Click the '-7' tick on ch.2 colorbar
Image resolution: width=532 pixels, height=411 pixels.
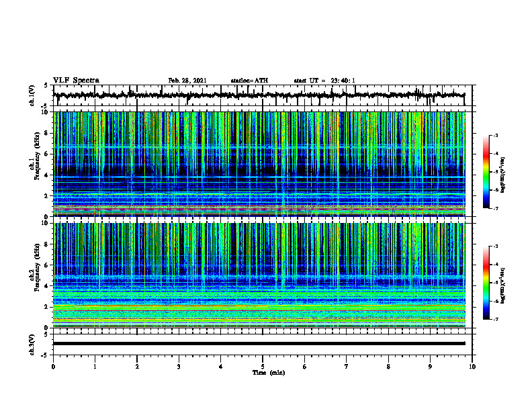[x=496, y=319]
